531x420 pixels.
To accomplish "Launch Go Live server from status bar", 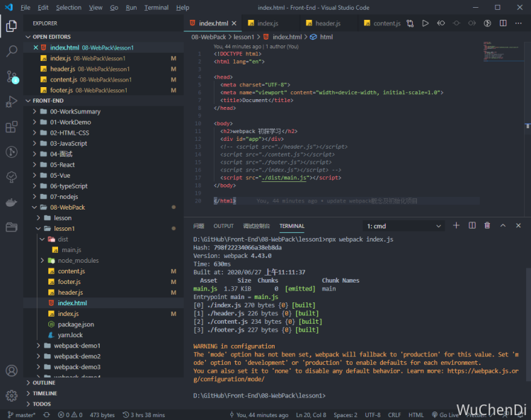I will (x=445, y=415).
